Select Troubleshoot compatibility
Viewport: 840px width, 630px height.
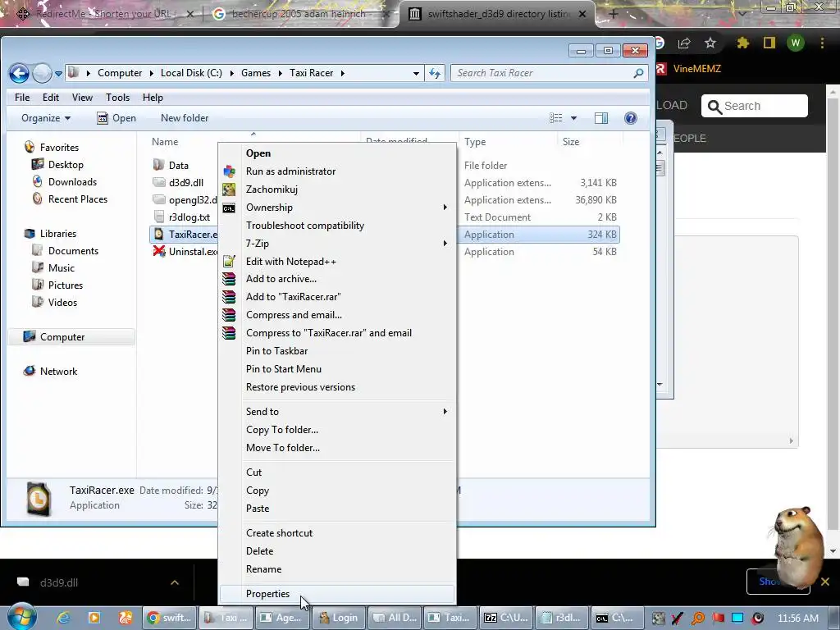click(x=337, y=226)
